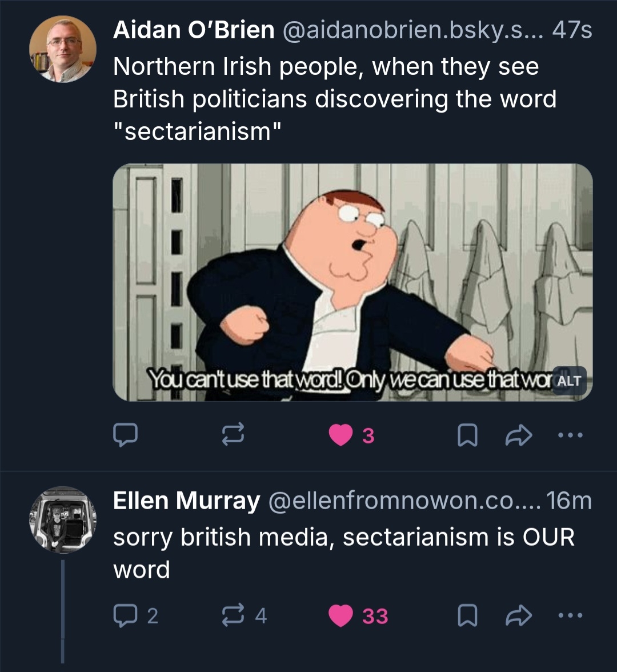Unlike Aidan O'Brien's post with 3 likes
The height and width of the screenshot is (672, 617).
click(341, 436)
